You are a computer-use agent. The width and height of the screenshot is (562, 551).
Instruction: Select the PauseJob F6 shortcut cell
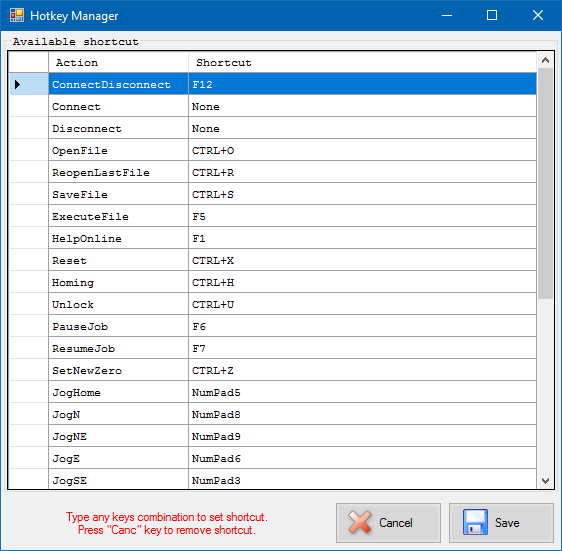pos(362,326)
